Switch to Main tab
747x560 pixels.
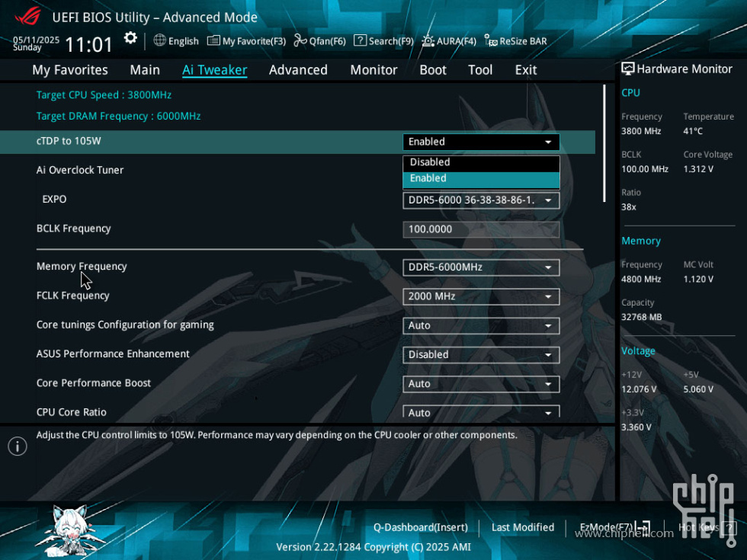pos(145,70)
